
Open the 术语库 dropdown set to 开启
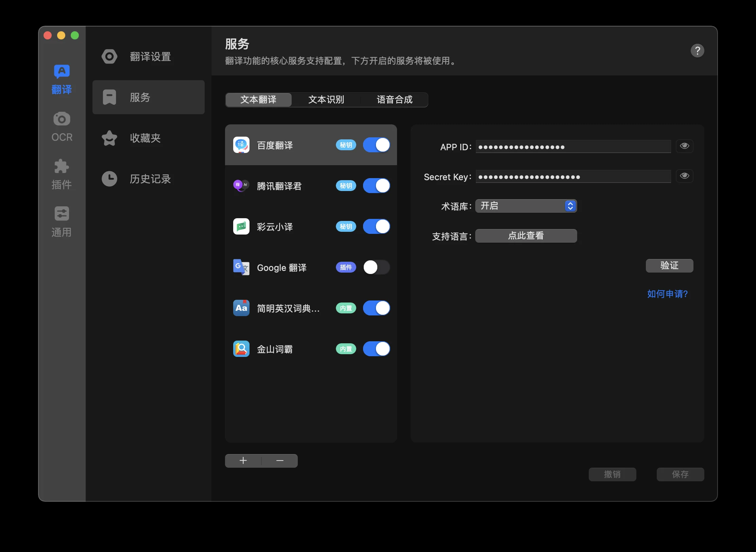pos(526,206)
